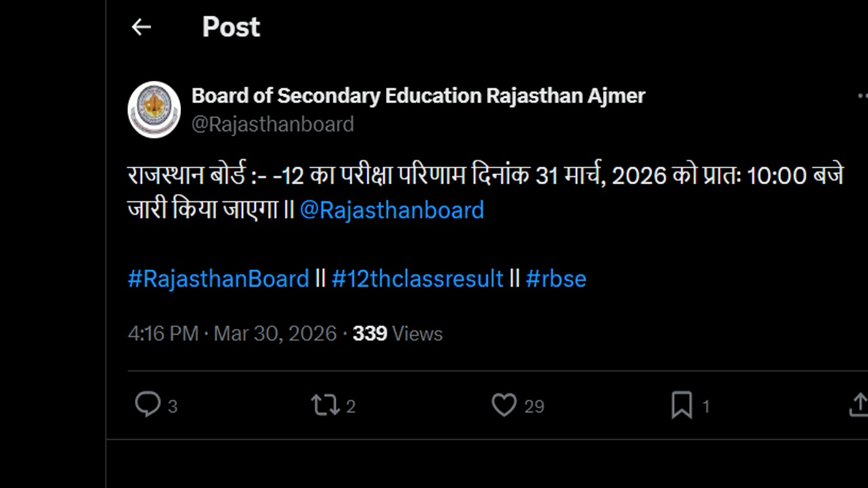
Task: Open the Post header view
Action: 231,27
